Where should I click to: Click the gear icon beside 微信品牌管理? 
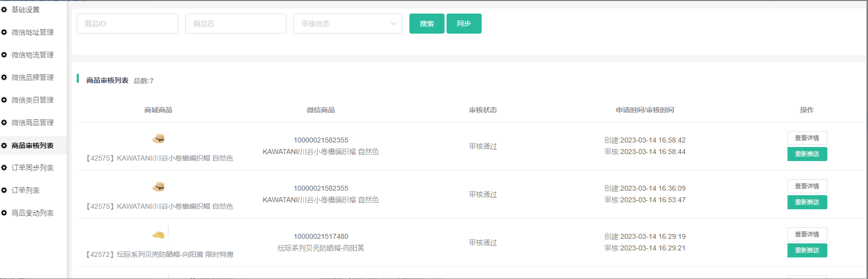click(x=4, y=77)
